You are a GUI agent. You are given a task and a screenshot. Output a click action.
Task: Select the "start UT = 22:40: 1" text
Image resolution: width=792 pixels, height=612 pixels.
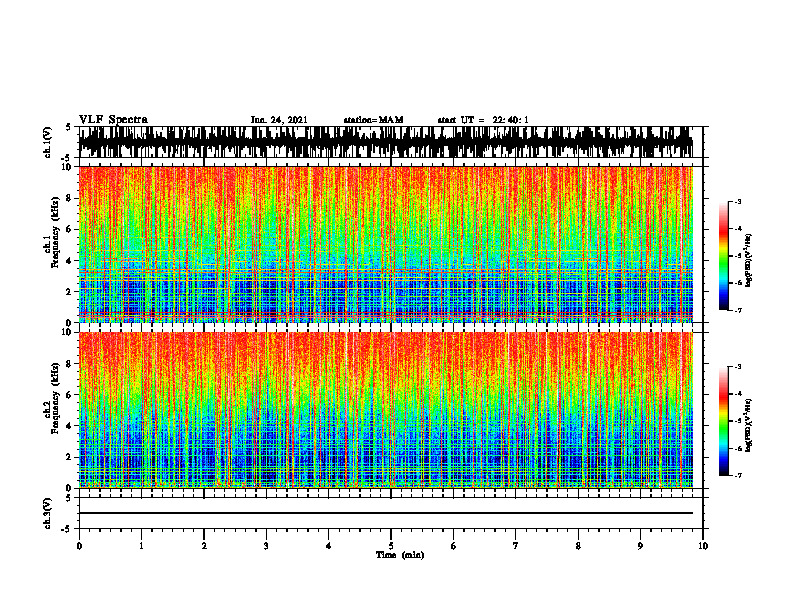tap(483, 120)
